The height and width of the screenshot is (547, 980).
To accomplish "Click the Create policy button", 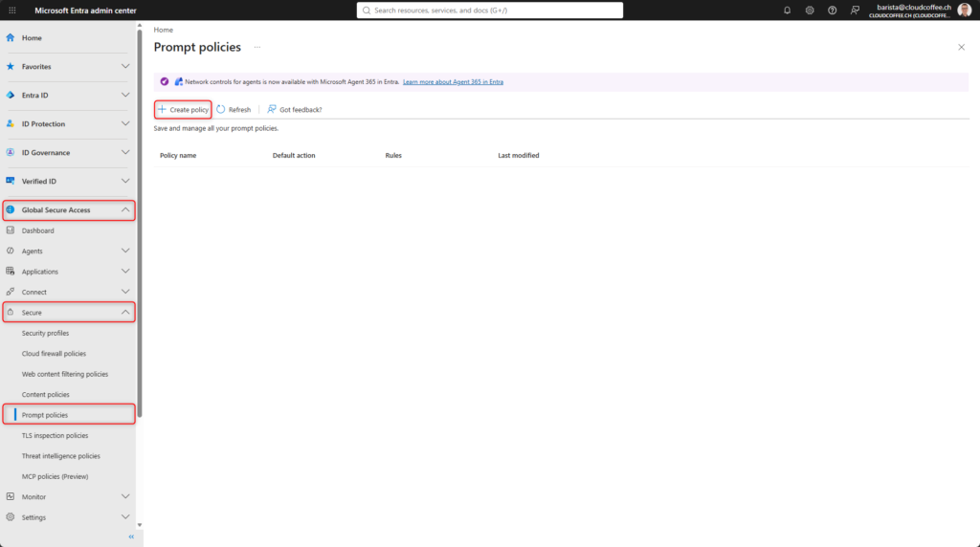I will (183, 109).
